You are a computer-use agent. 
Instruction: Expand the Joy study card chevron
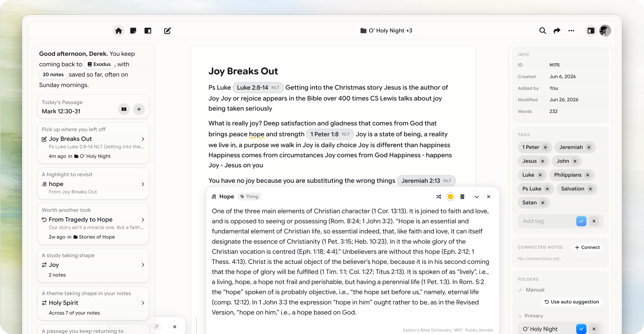click(x=143, y=265)
